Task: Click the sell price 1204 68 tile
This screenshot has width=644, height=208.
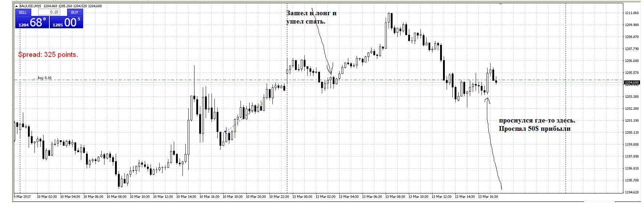Action: (x=32, y=22)
